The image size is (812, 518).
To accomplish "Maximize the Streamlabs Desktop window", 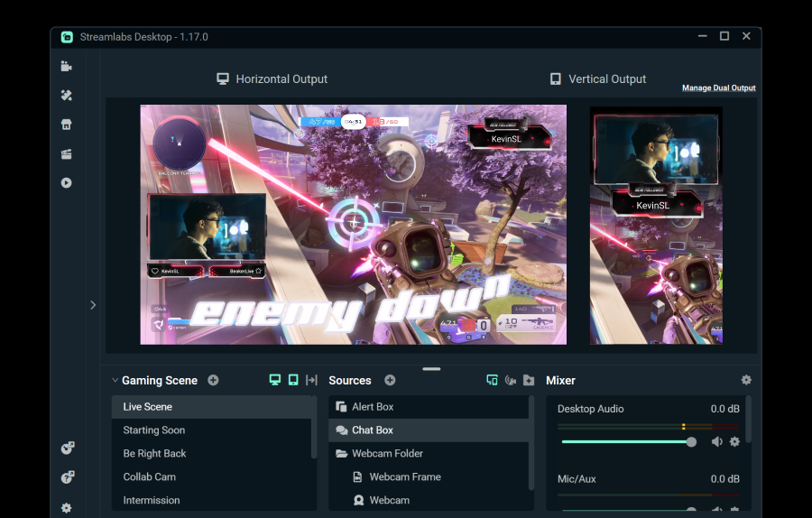I will point(724,36).
